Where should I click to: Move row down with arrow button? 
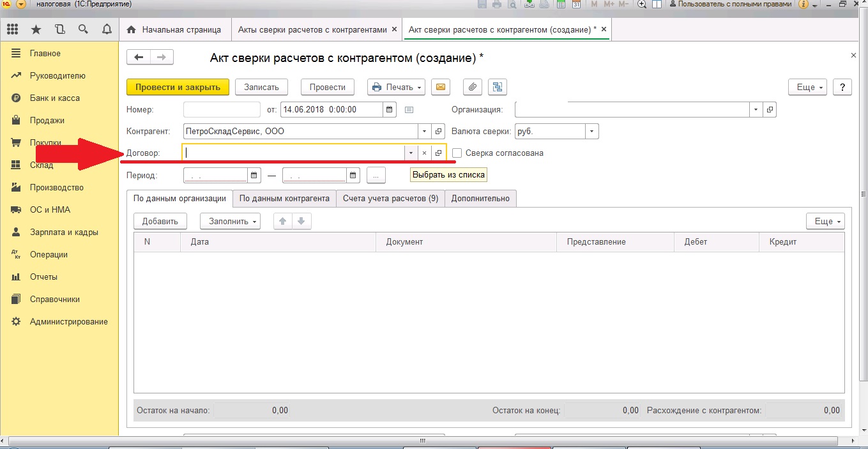pos(301,221)
